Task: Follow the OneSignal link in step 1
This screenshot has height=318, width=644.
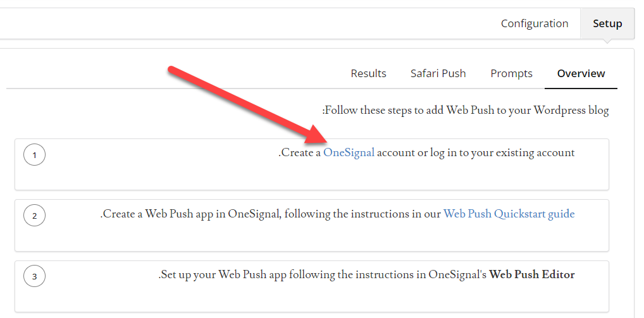Action: click(349, 152)
